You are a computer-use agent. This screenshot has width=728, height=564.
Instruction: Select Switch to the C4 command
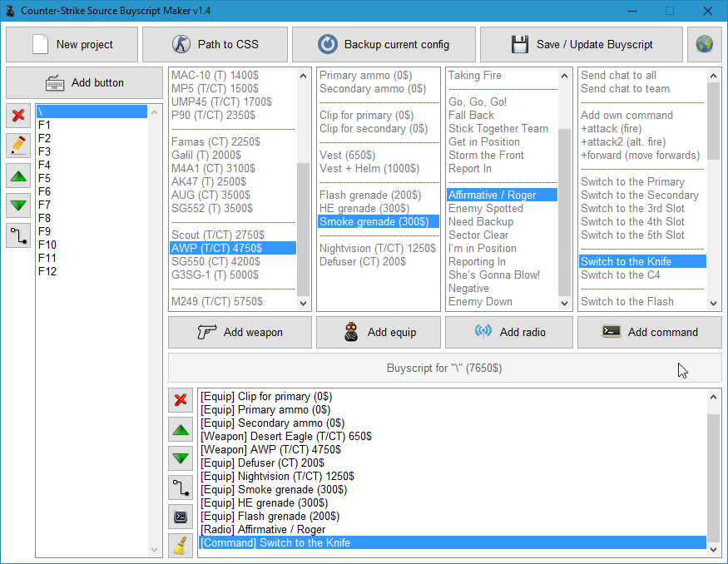[x=643, y=275]
